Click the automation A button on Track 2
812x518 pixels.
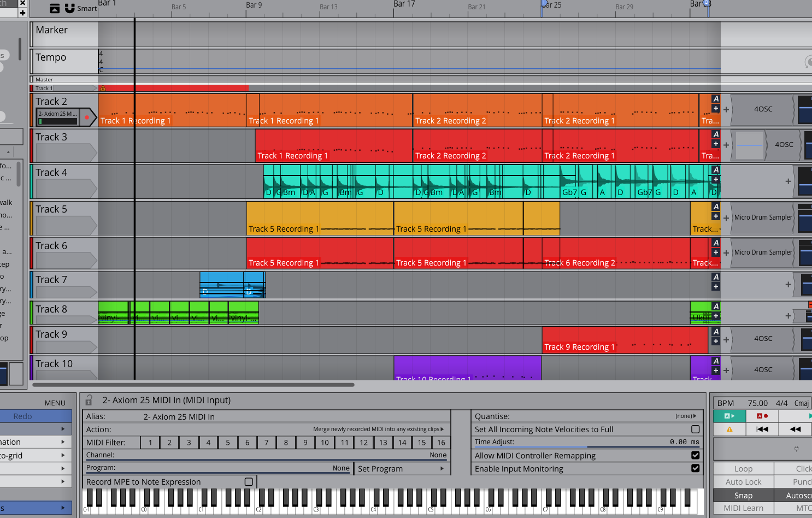point(716,99)
